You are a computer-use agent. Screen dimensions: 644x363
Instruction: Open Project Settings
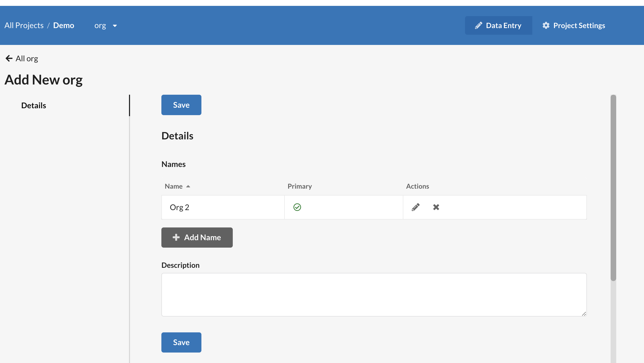574,26
